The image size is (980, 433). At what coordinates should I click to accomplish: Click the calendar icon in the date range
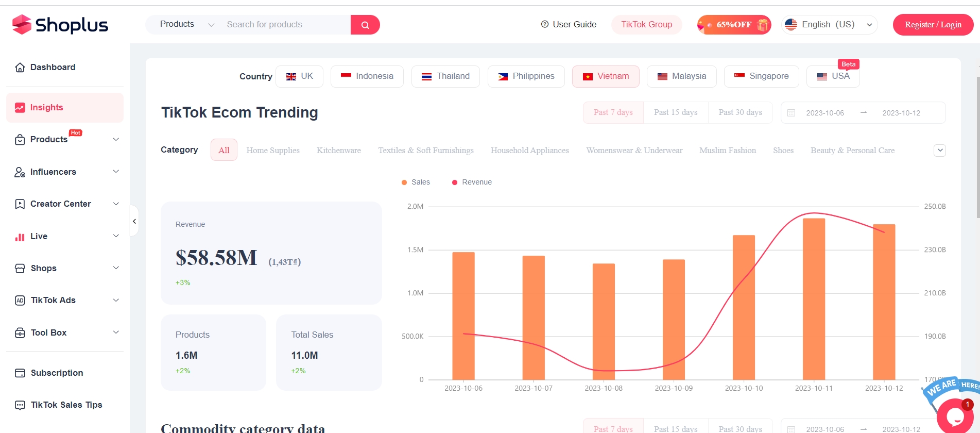point(792,113)
